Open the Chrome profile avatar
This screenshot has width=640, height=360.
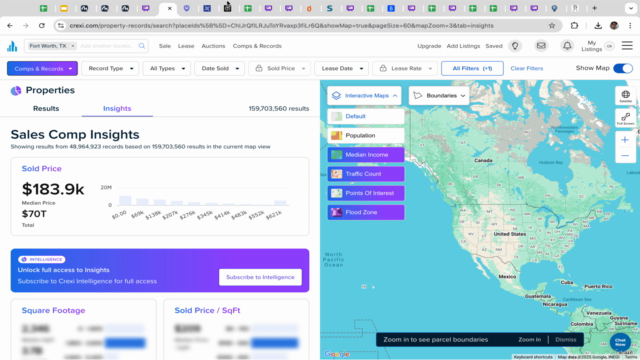coord(614,26)
